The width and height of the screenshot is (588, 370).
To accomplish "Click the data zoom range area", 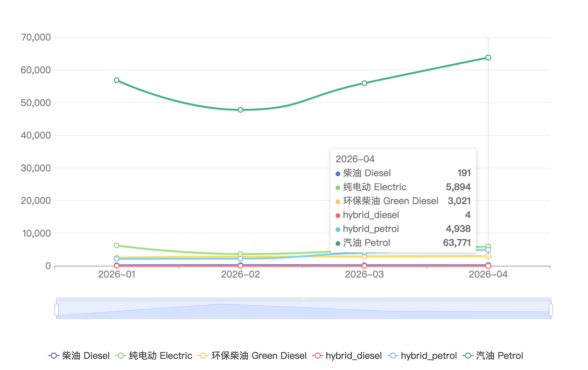I will point(304,310).
